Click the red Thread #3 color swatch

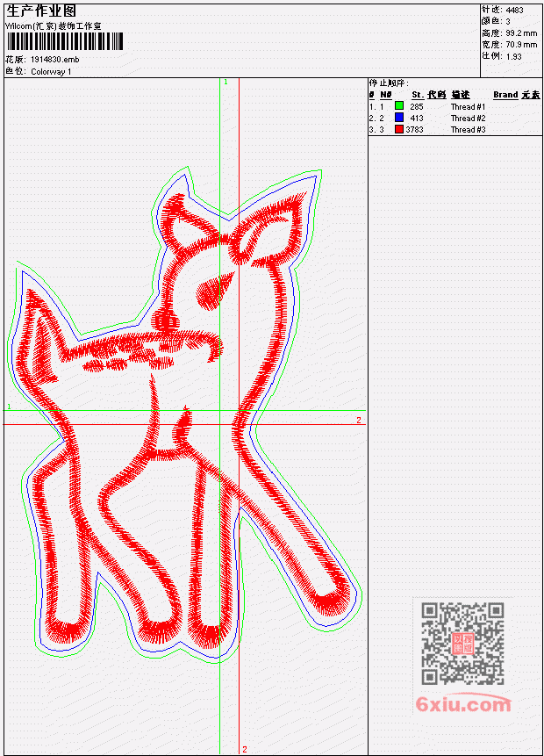point(399,129)
